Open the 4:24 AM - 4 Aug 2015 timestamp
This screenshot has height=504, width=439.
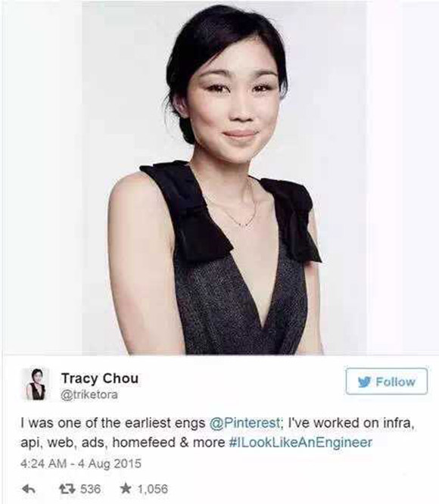[x=81, y=463]
